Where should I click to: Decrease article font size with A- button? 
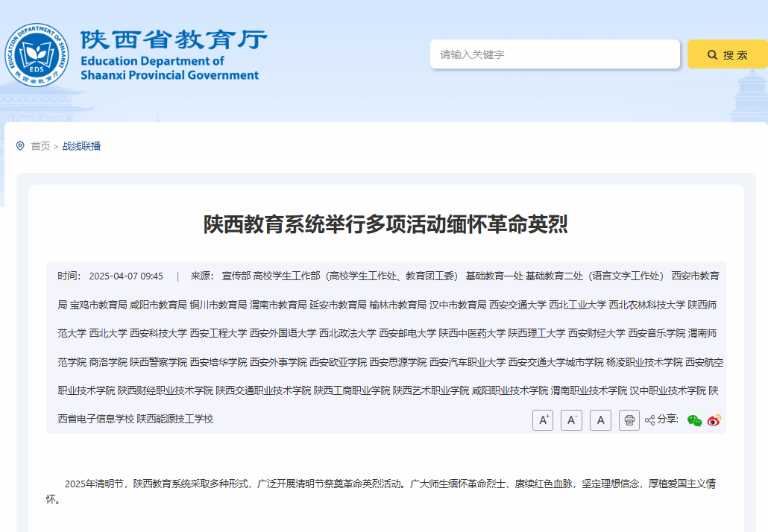(571, 420)
